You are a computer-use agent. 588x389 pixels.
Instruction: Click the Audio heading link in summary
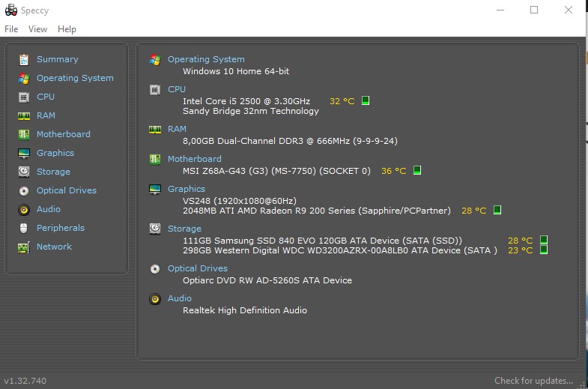pyautogui.click(x=180, y=298)
